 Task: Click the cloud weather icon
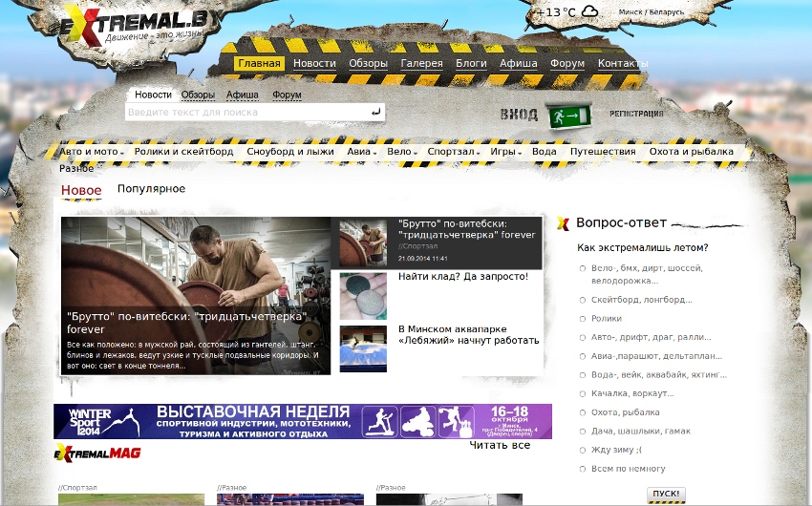pos(589,12)
